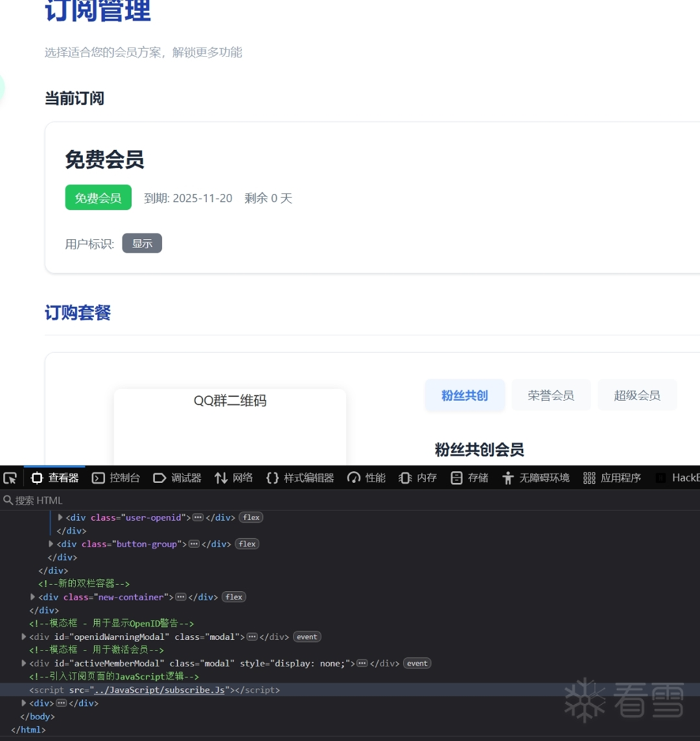This screenshot has height=741, width=700.
Task: Click the green 免费会员 badge
Action: tap(98, 197)
